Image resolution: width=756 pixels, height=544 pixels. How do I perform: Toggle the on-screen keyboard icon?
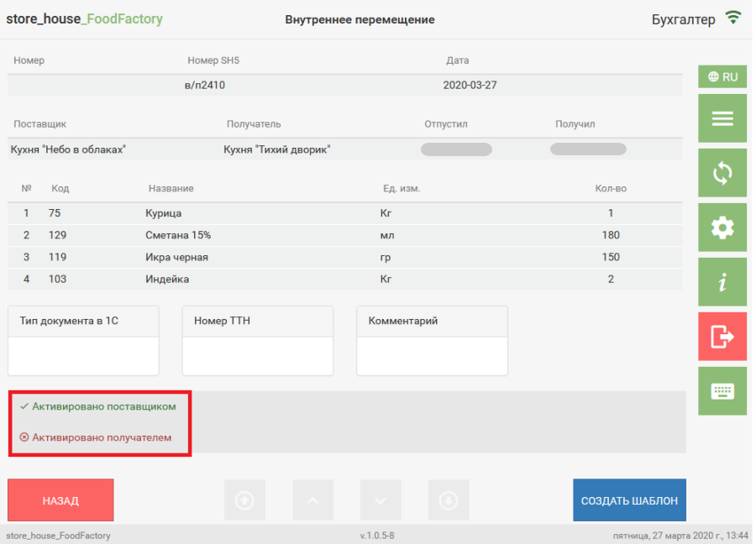click(722, 391)
